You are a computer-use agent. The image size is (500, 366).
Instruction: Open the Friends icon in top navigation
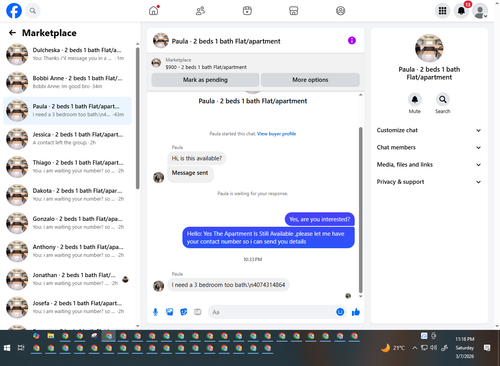200,11
